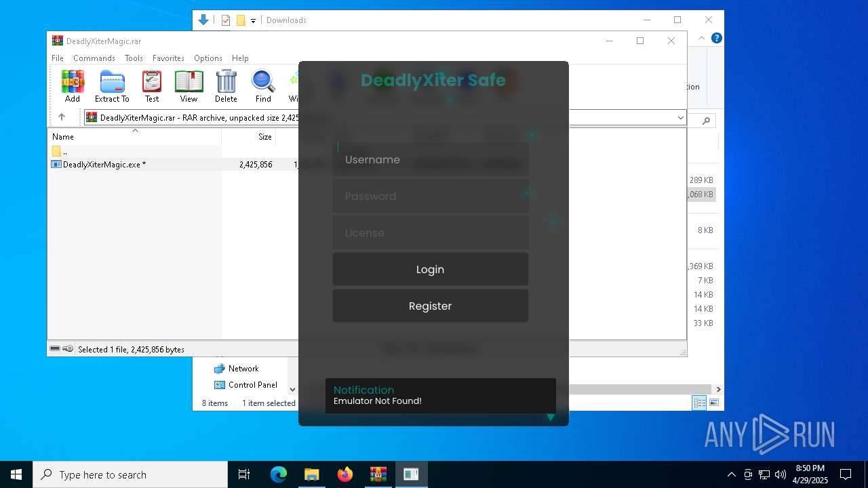Click the 1,068 KB file size cell
Viewport: 868px width, 488px height.
pyautogui.click(x=701, y=195)
